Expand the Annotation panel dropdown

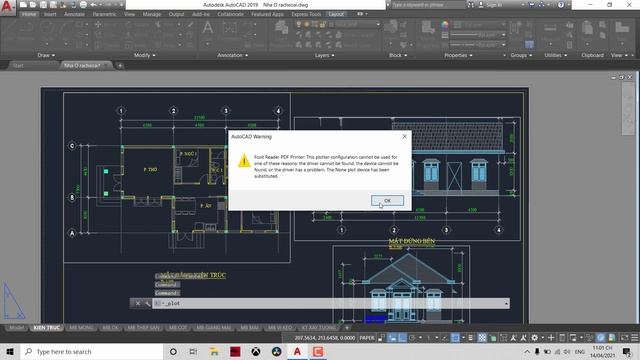pyautogui.click(x=232, y=55)
